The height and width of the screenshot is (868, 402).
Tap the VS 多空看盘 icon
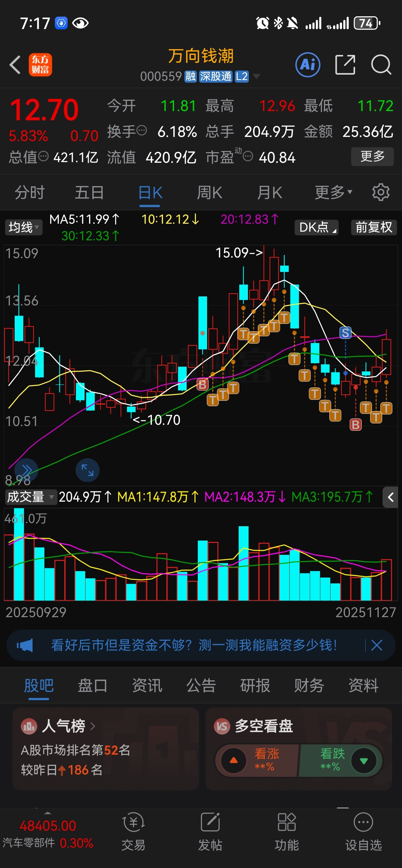[x=222, y=726]
